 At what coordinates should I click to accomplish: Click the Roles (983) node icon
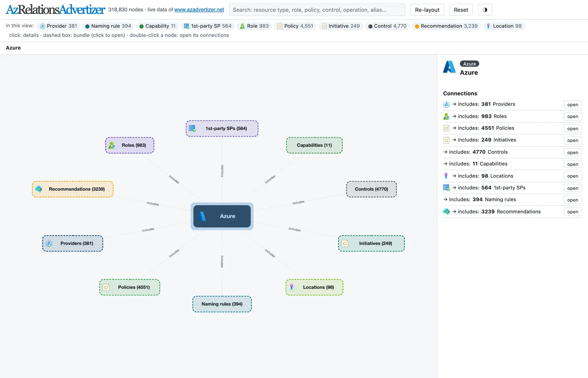[x=112, y=145]
